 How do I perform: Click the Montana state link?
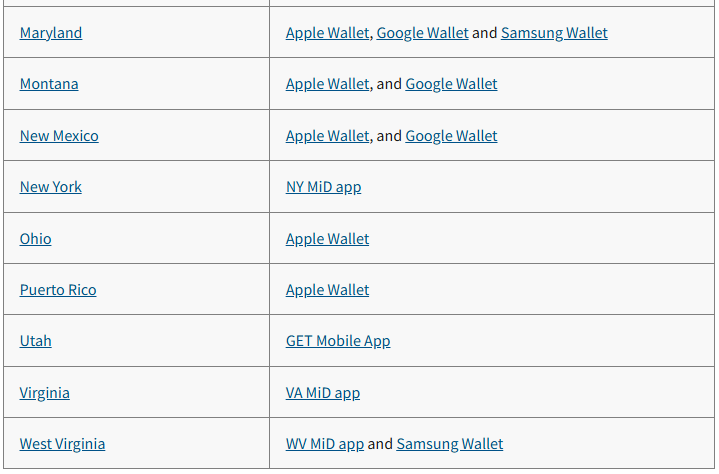pyautogui.click(x=49, y=84)
